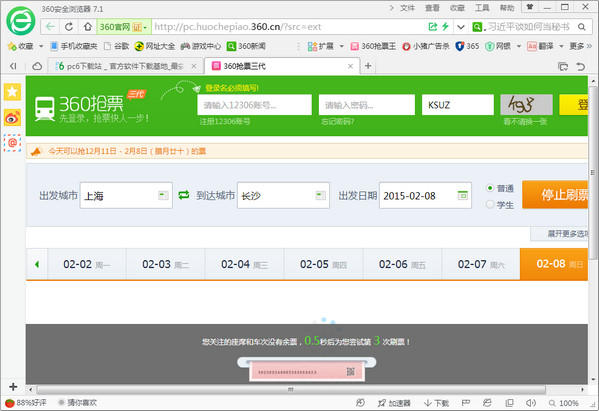The image size is (599, 411).
Task: Click the yellow login button
Action: pyautogui.click(x=574, y=105)
